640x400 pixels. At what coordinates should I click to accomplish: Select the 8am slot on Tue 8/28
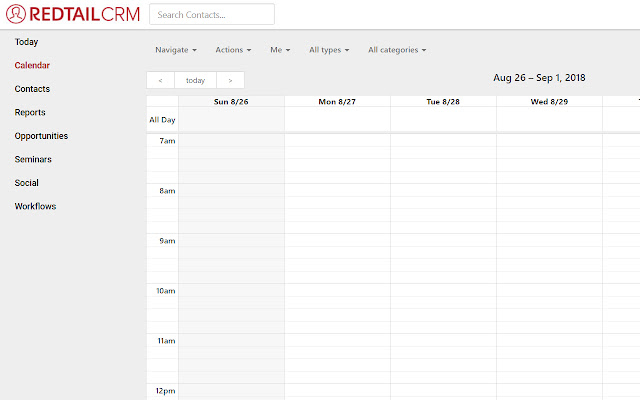pyautogui.click(x=443, y=190)
